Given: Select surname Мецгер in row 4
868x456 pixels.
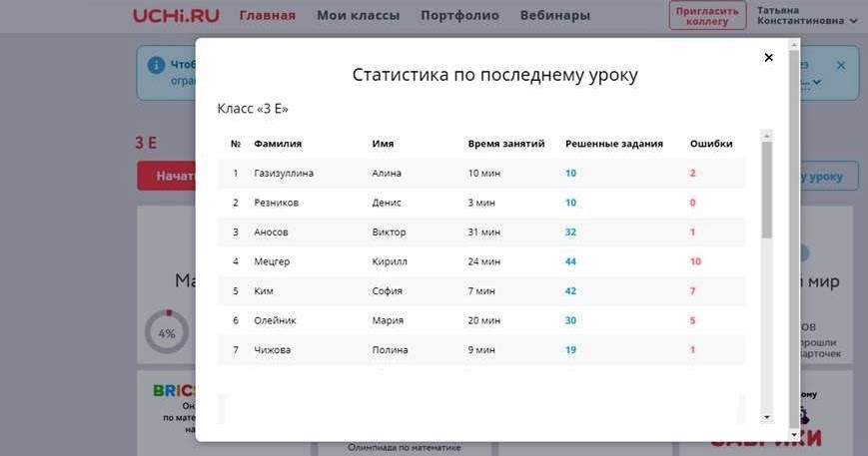Looking at the screenshot, I should pos(272,261).
